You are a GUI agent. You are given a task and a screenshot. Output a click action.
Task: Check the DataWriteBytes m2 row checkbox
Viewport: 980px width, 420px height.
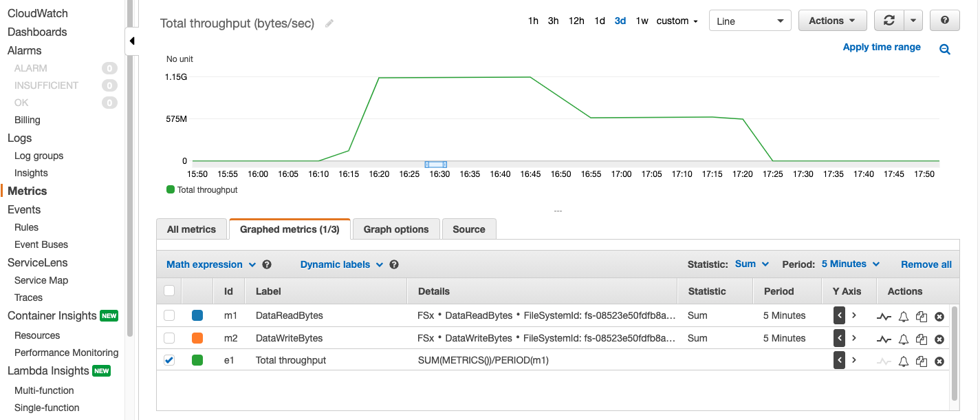169,338
